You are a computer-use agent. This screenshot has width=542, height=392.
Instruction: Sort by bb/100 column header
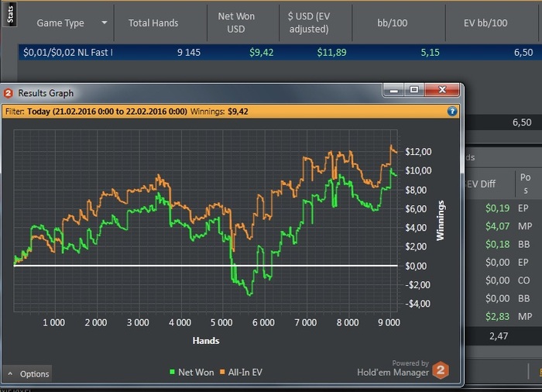(392, 22)
